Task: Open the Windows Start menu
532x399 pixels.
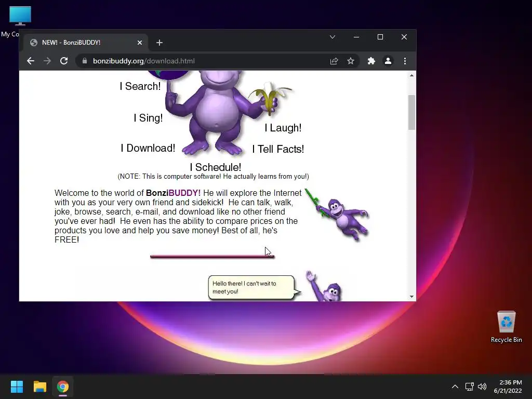Action: (x=17, y=387)
